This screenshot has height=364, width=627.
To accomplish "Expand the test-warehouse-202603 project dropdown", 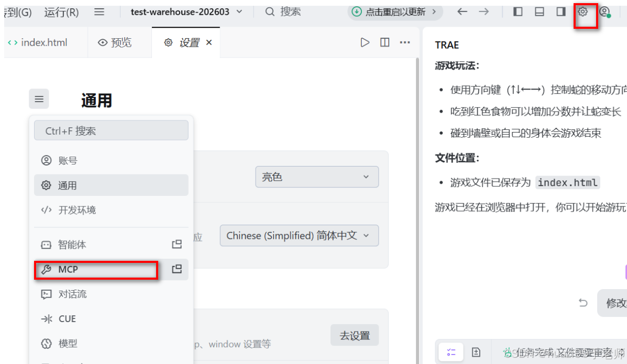I will [x=239, y=12].
